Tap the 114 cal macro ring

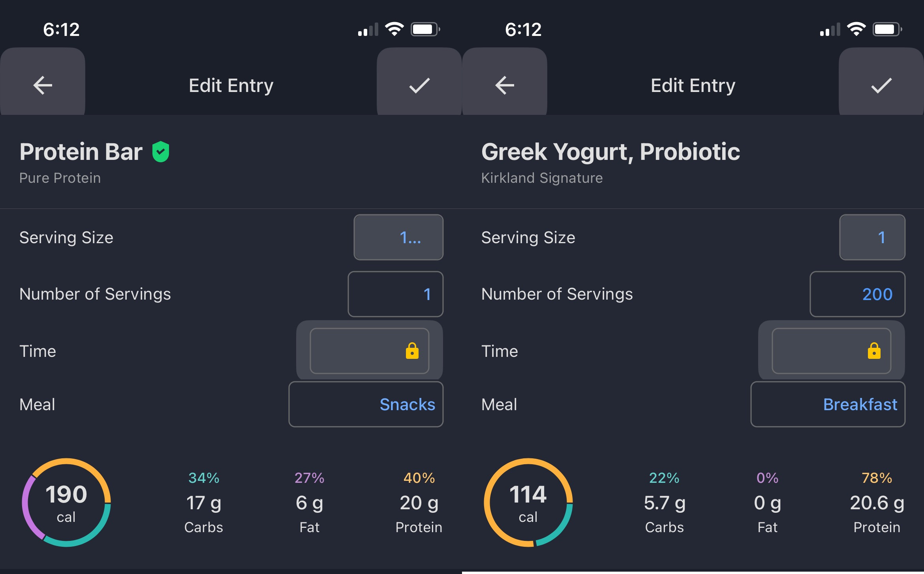click(528, 503)
